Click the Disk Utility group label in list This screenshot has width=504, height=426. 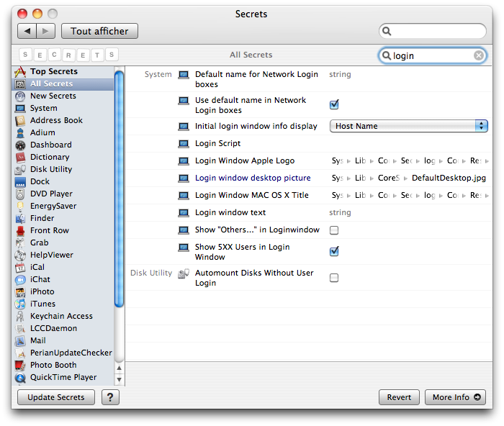pos(151,273)
